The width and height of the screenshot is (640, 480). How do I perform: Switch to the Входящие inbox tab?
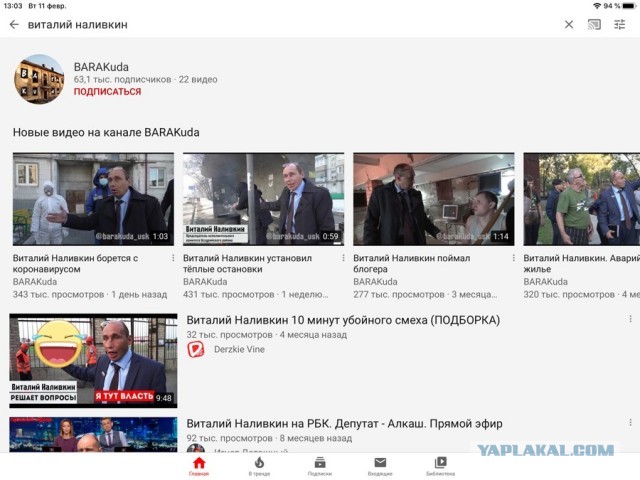pyautogui.click(x=380, y=466)
